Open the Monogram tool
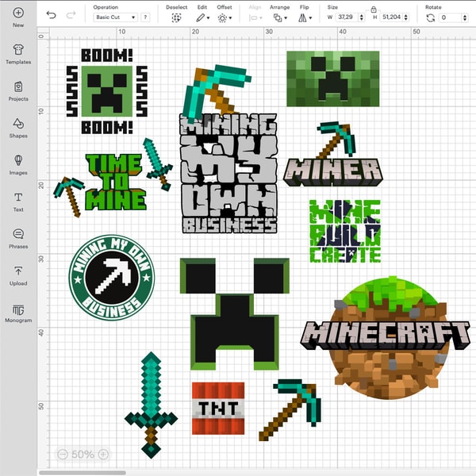The height and width of the screenshot is (476, 476). click(x=18, y=313)
